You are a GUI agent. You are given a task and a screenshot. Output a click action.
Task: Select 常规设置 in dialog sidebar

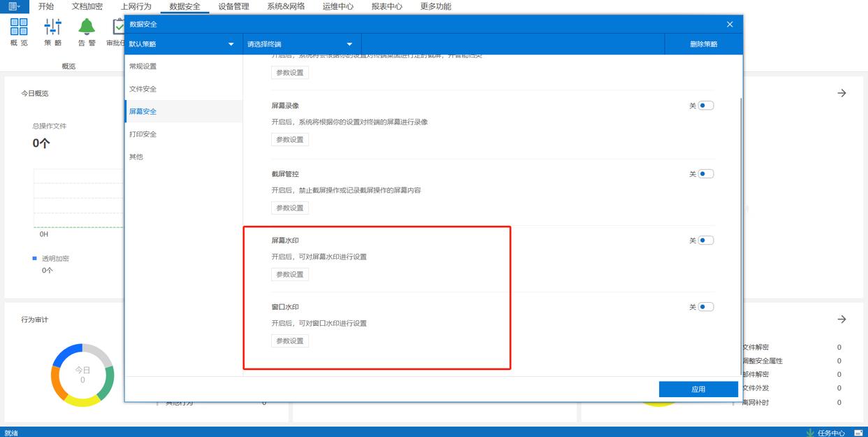[184, 66]
